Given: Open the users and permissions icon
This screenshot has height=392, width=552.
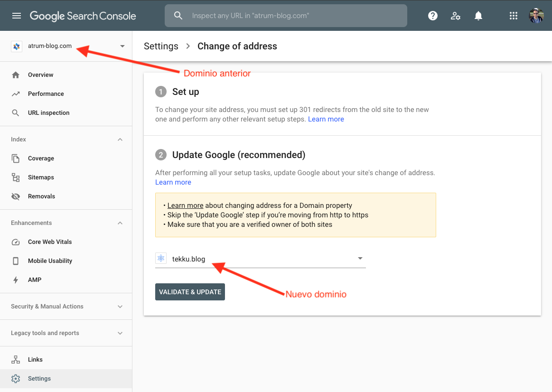Looking at the screenshot, I should (x=455, y=15).
